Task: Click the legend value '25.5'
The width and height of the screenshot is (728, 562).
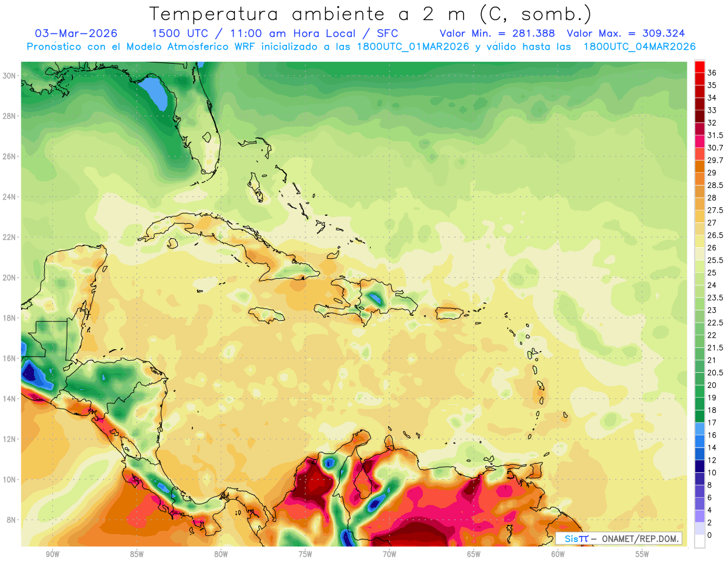Action: 715,260
